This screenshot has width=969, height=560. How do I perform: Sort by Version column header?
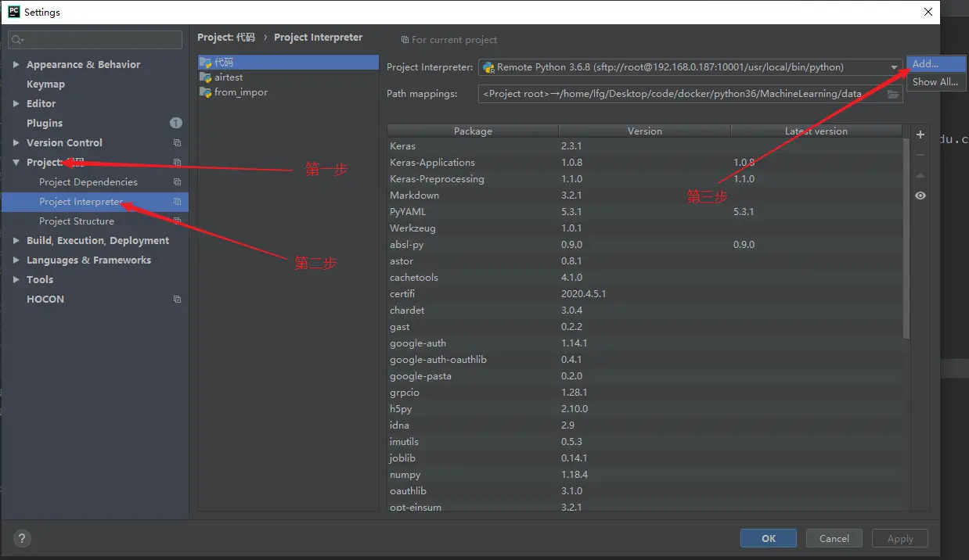tap(645, 131)
